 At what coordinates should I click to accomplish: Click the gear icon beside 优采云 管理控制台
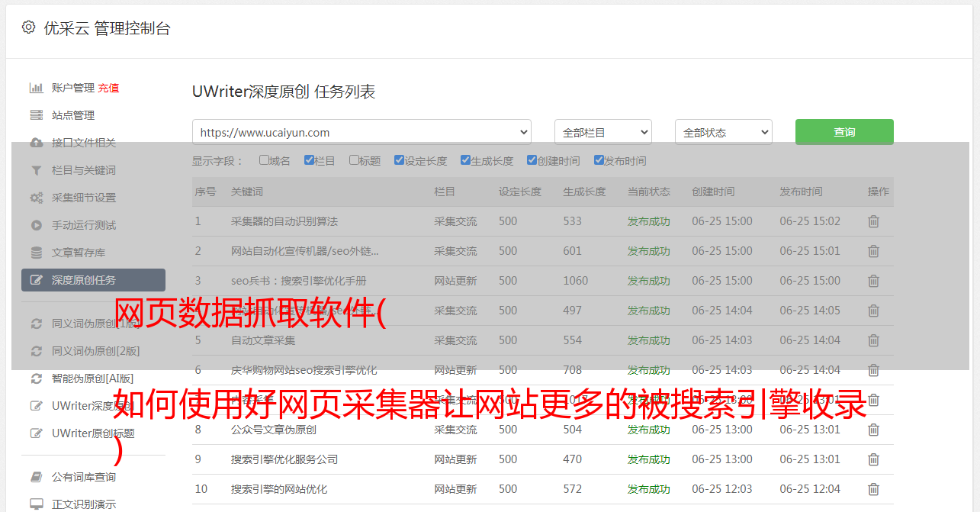(28, 27)
